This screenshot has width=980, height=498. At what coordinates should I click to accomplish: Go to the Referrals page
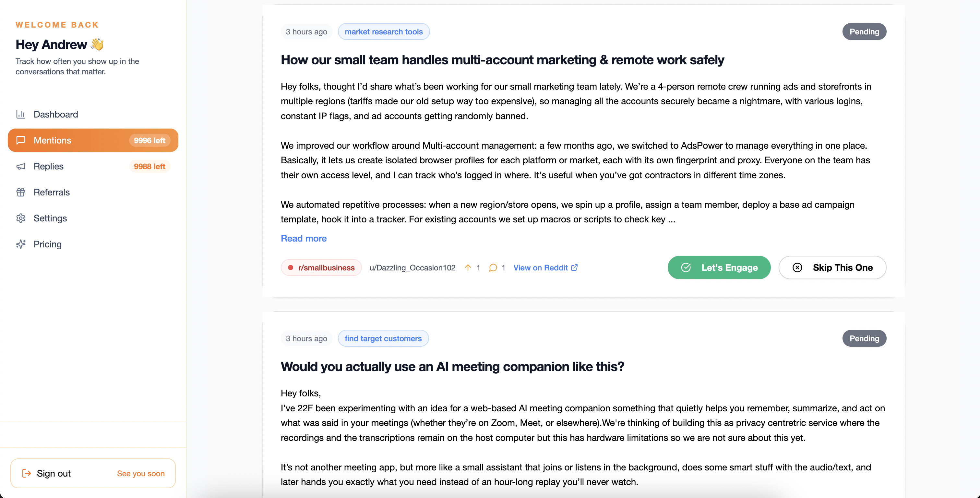[x=93, y=192]
